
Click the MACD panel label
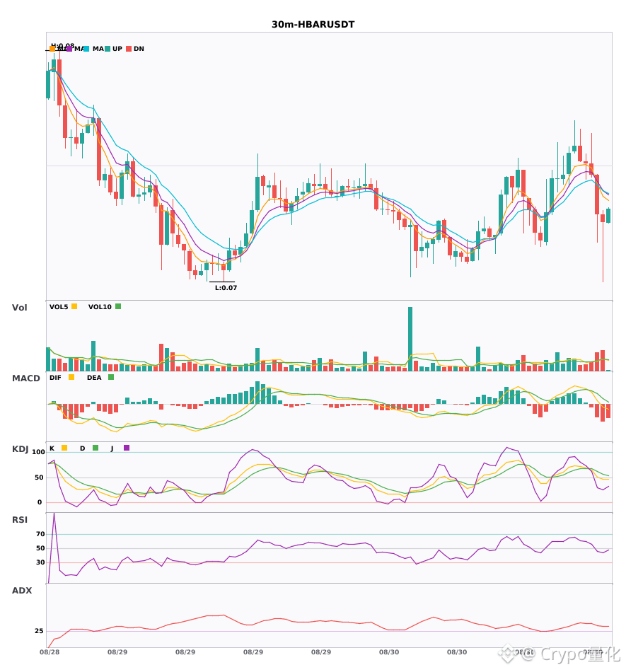click(25, 378)
